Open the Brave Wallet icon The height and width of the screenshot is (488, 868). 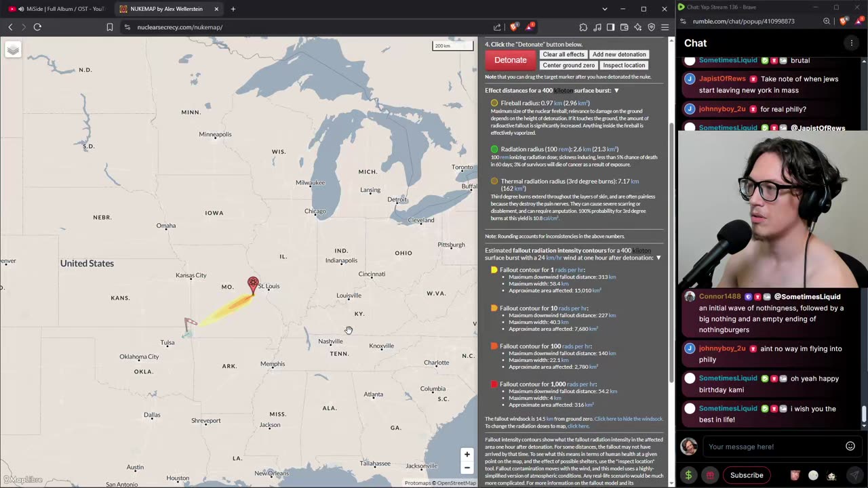coord(624,27)
